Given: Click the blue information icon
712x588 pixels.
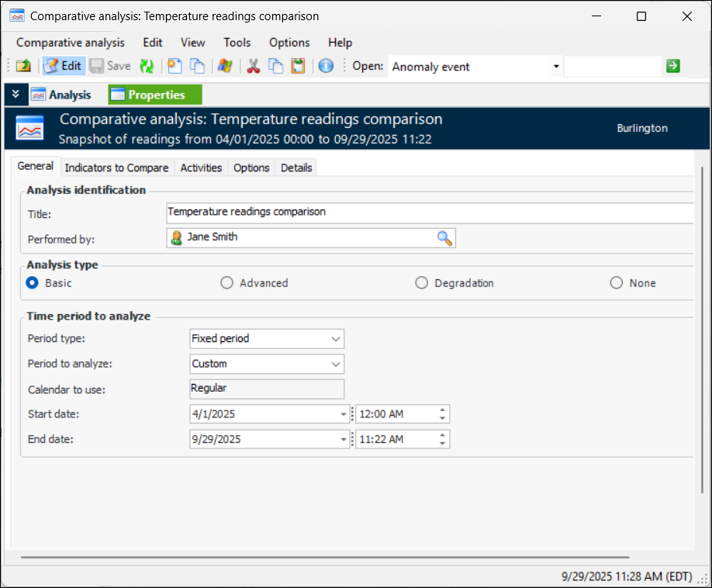Looking at the screenshot, I should (326, 67).
